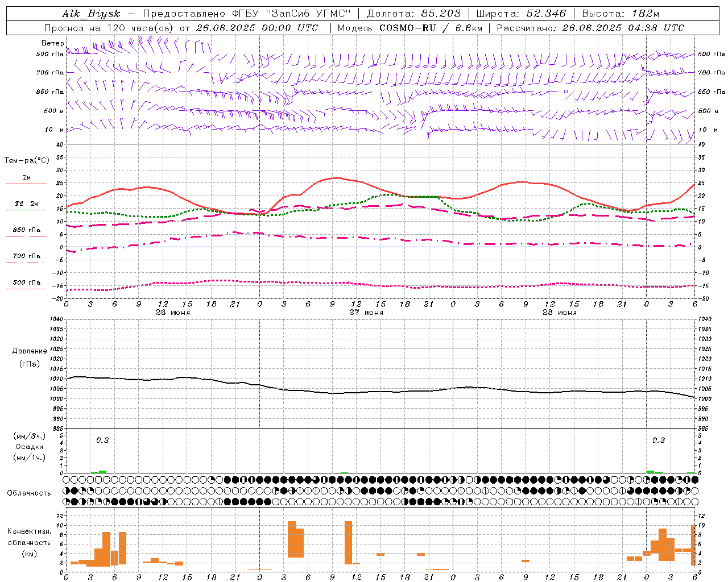Click the Конвективн. convective cloud title
728x582 pixels.
click(x=30, y=531)
